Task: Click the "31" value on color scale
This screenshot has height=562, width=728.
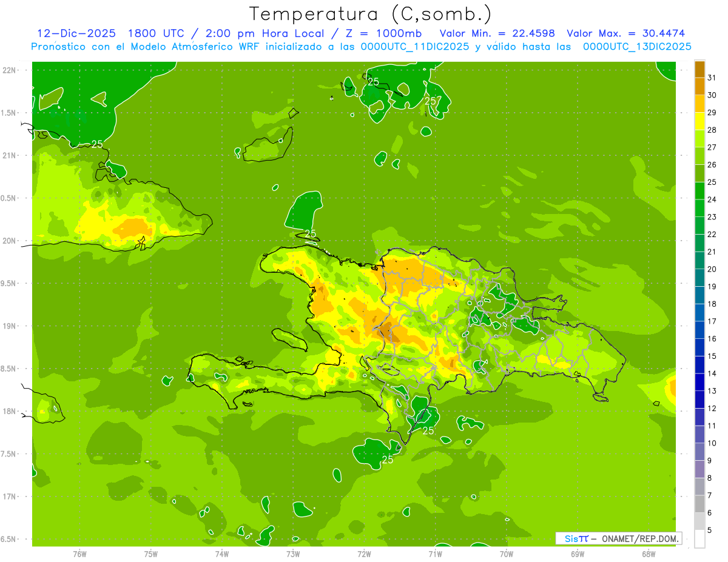Action: 712,78
